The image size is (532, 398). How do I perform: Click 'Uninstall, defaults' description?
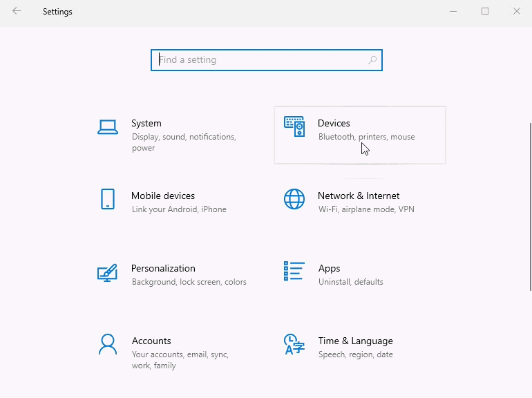(x=350, y=282)
